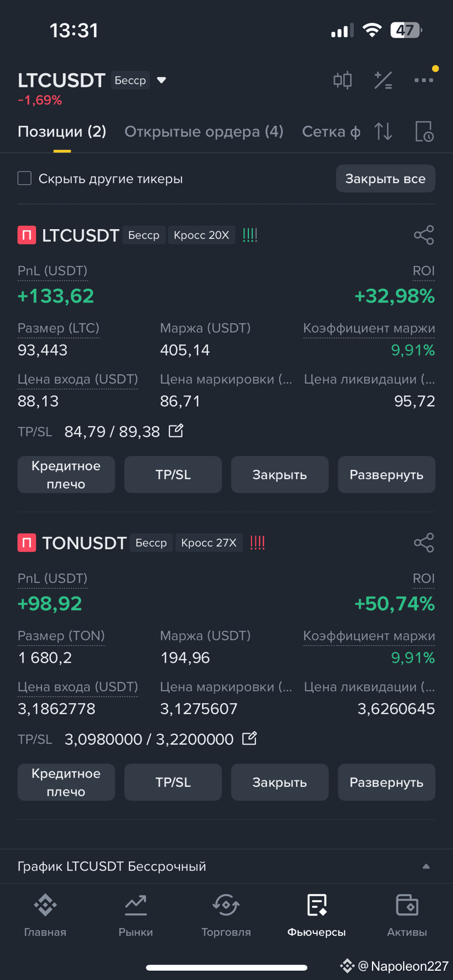Viewport: 453px width, 980px height.
Task: Share the TONUSDT position
Action: (x=424, y=542)
